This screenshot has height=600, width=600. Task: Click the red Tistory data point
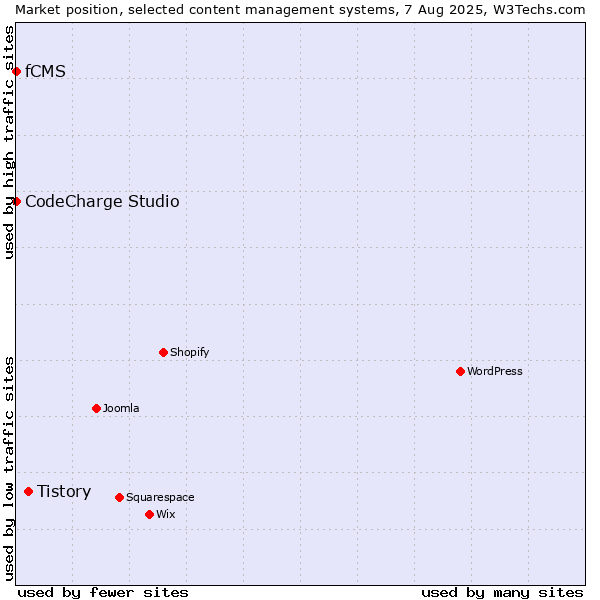coord(29,492)
